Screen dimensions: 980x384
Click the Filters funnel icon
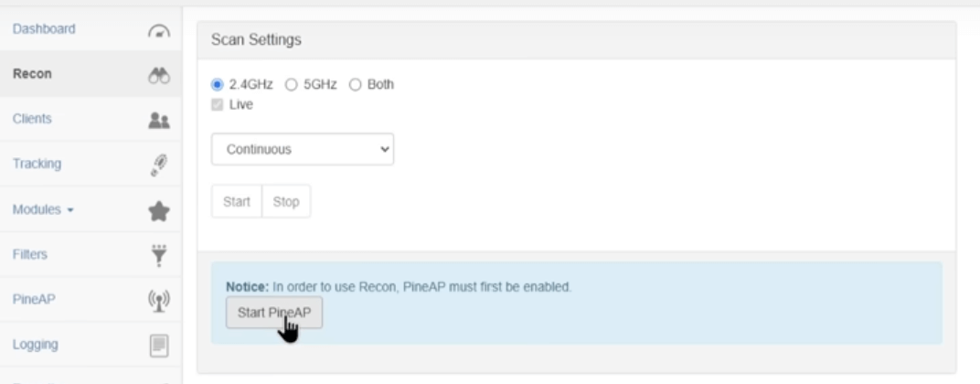159,255
